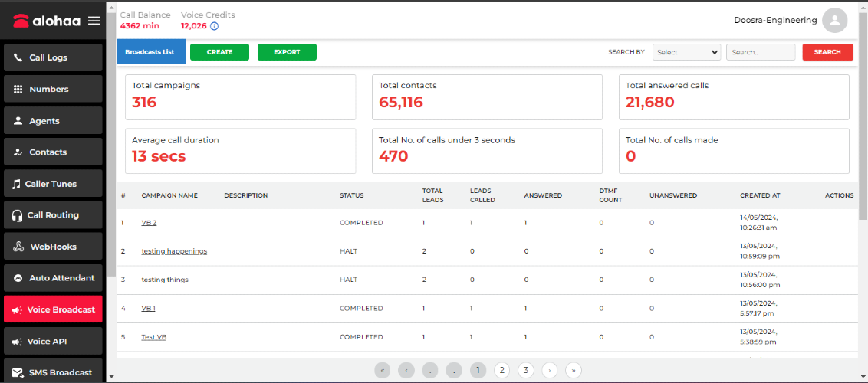Toggle the hamburger menu icon

(x=94, y=21)
